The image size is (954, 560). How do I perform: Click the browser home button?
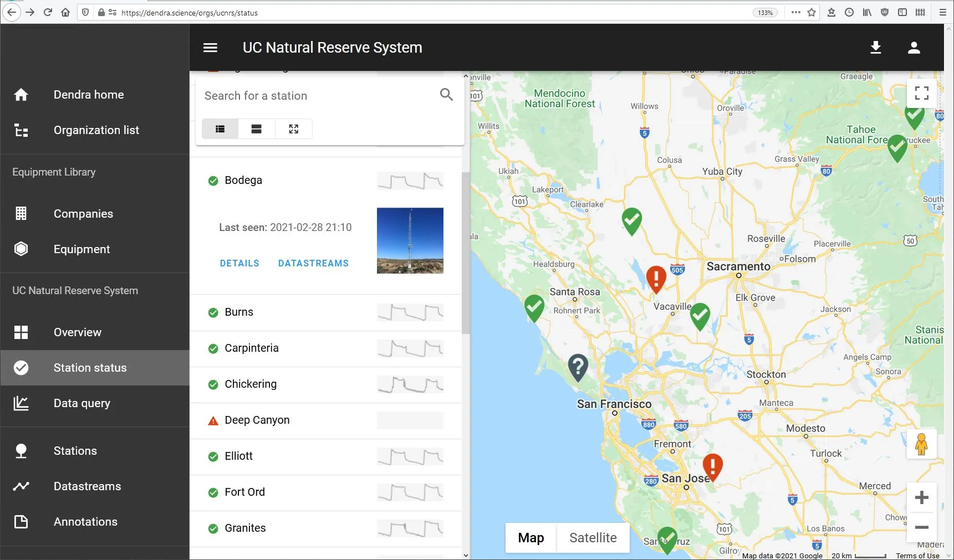pos(65,12)
